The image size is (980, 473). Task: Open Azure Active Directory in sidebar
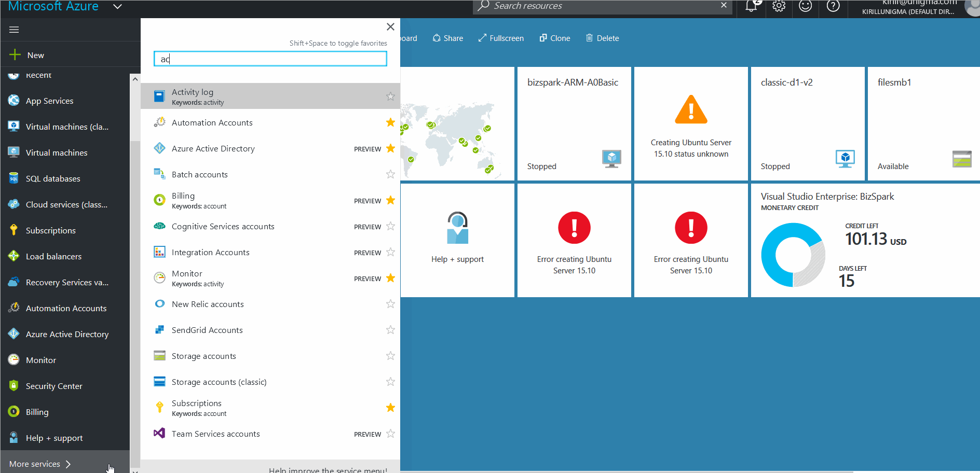coord(65,334)
